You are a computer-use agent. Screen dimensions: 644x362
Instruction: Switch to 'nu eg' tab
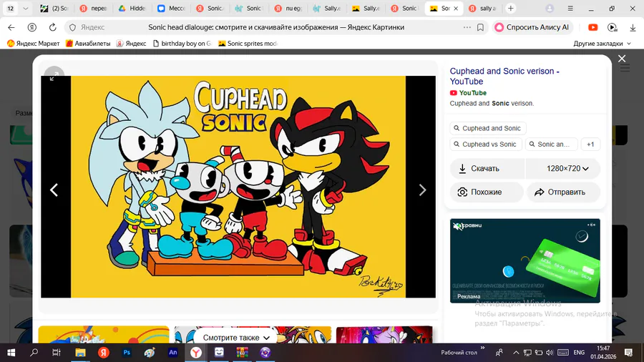point(288,8)
